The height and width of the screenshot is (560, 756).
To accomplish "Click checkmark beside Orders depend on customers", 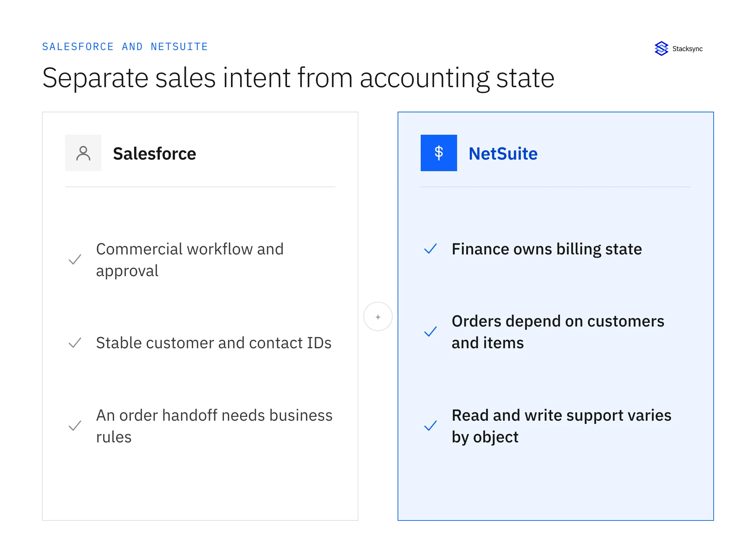I will click(x=430, y=331).
